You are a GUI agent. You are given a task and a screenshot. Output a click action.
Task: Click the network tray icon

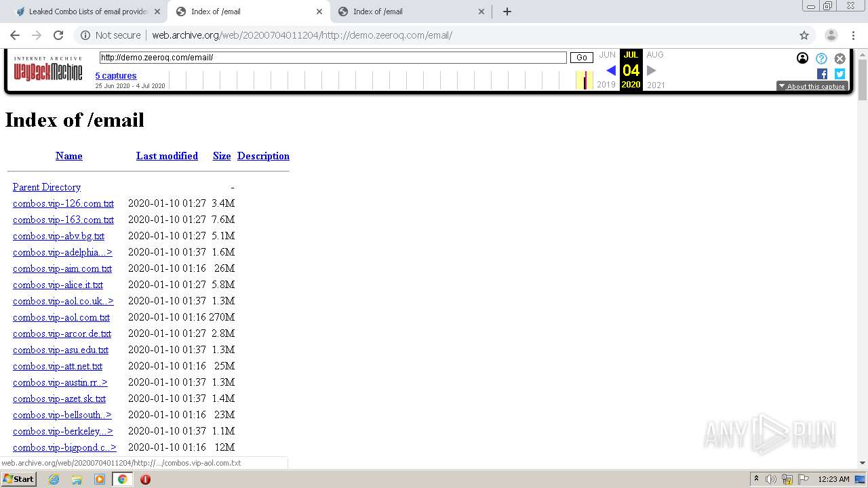787,479
